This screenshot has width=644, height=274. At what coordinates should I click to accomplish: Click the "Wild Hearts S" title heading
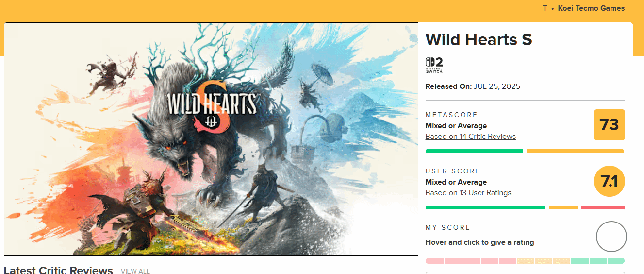[x=479, y=40]
